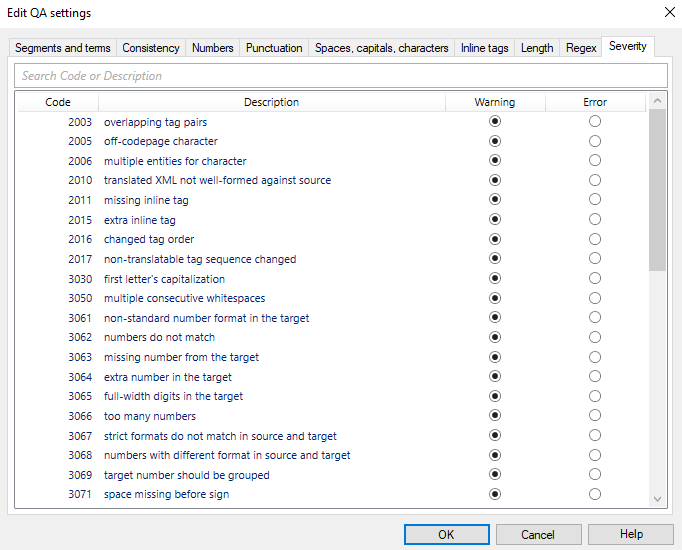Viewport: 682px width, 550px height.
Task: Select the Punctuation tab
Action: click(x=274, y=48)
